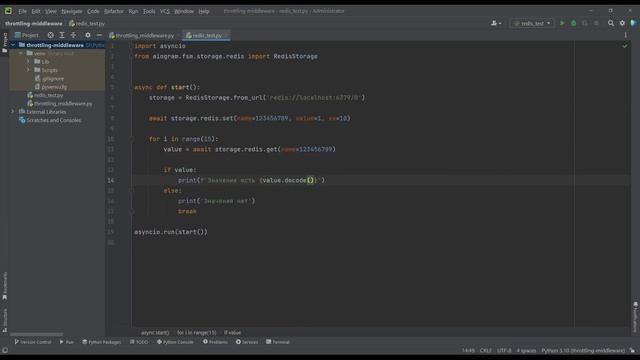Open the Project view selector
640x360 pixels.
pyautogui.click(x=27, y=35)
